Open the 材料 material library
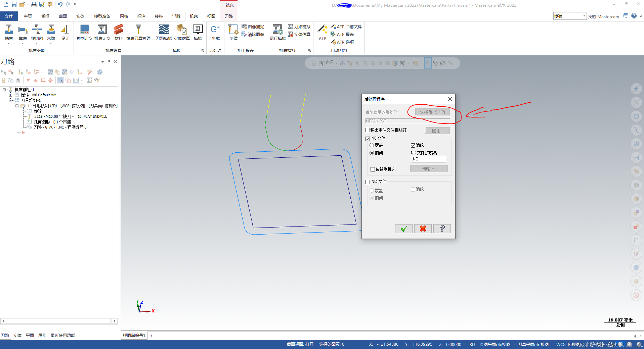Screen dimensions: 644x349 pos(118,33)
